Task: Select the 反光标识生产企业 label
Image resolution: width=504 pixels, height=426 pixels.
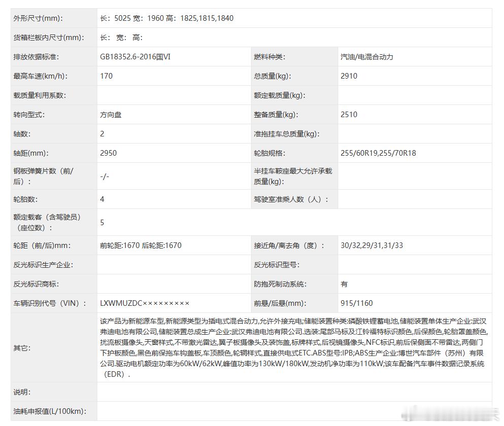Action: [43, 265]
